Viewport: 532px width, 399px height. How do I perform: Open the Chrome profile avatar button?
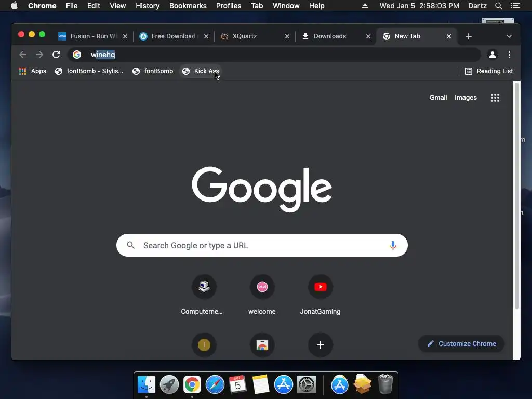click(x=493, y=55)
